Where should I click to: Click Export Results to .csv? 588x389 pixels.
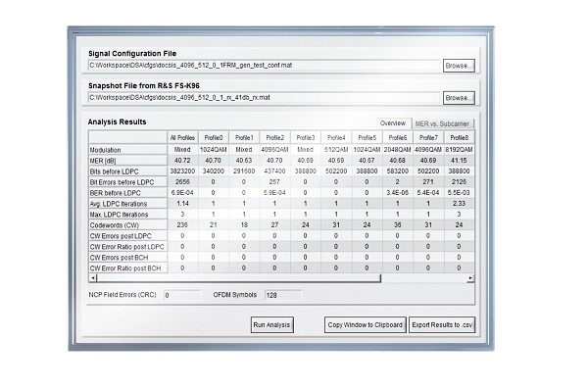click(x=442, y=325)
